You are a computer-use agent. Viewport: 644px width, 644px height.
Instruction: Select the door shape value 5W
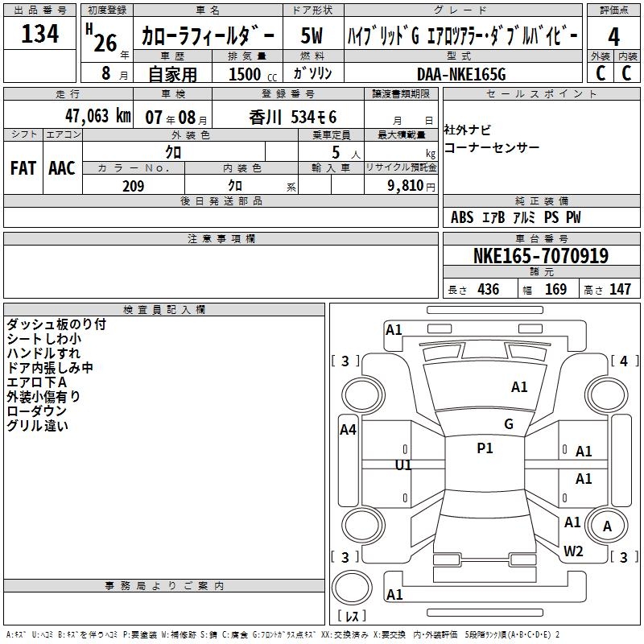[312, 35]
